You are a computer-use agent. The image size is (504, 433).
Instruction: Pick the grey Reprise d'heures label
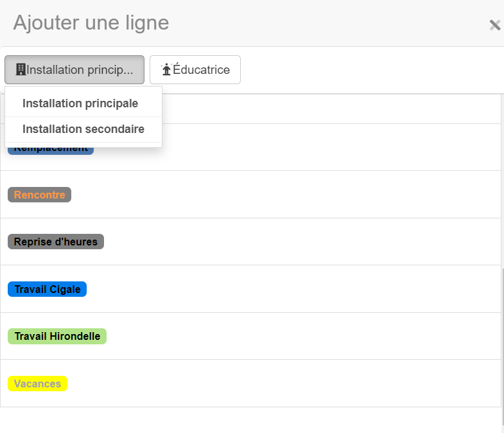[x=56, y=242]
